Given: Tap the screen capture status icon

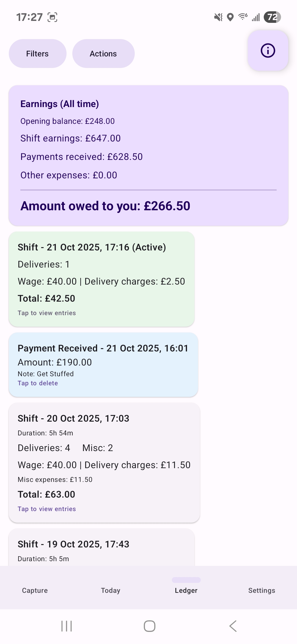Looking at the screenshot, I should [x=53, y=17].
